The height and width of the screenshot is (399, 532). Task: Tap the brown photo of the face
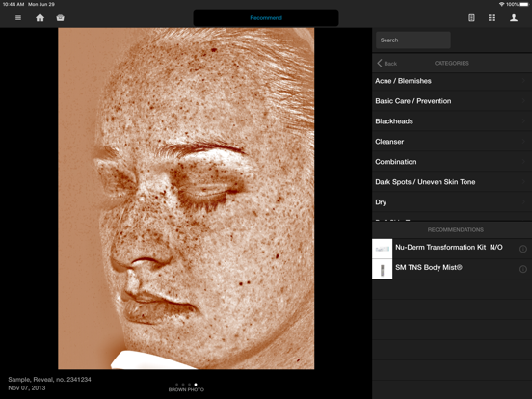186,199
